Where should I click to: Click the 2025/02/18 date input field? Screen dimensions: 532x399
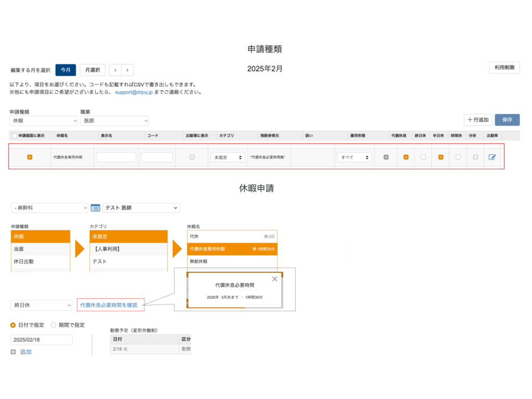pyautogui.click(x=42, y=340)
